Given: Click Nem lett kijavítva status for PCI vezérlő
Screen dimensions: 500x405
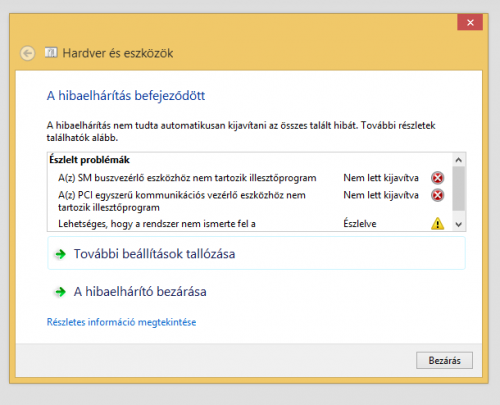Looking at the screenshot, I should 381,195.
